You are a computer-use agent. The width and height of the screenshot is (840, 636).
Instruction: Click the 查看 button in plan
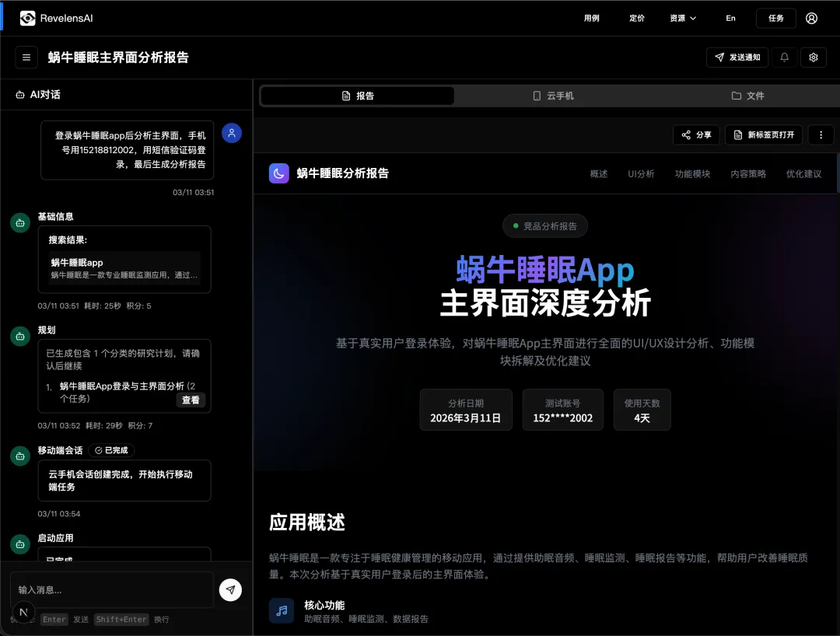coord(191,400)
